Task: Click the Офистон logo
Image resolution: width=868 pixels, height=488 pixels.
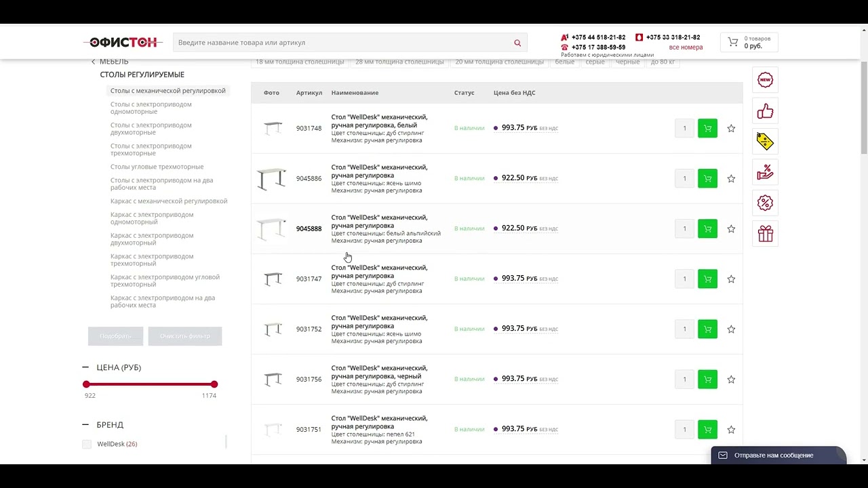Action: point(123,42)
